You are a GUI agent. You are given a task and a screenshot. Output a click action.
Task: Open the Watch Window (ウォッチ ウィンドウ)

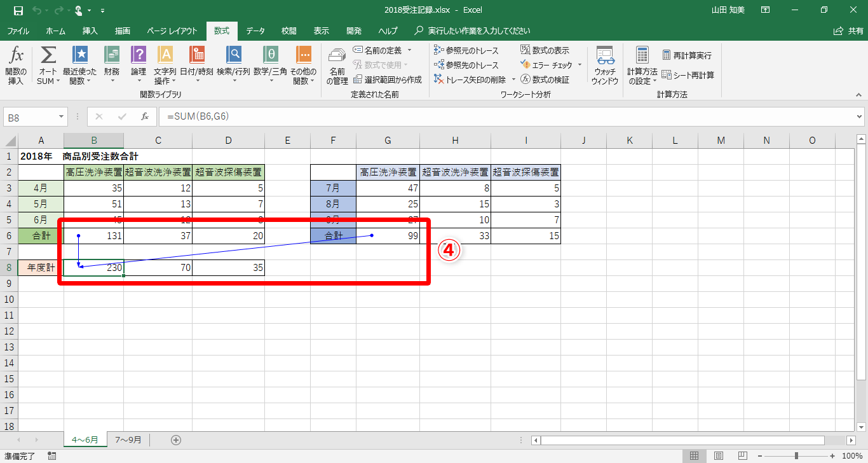(x=605, y=66)
